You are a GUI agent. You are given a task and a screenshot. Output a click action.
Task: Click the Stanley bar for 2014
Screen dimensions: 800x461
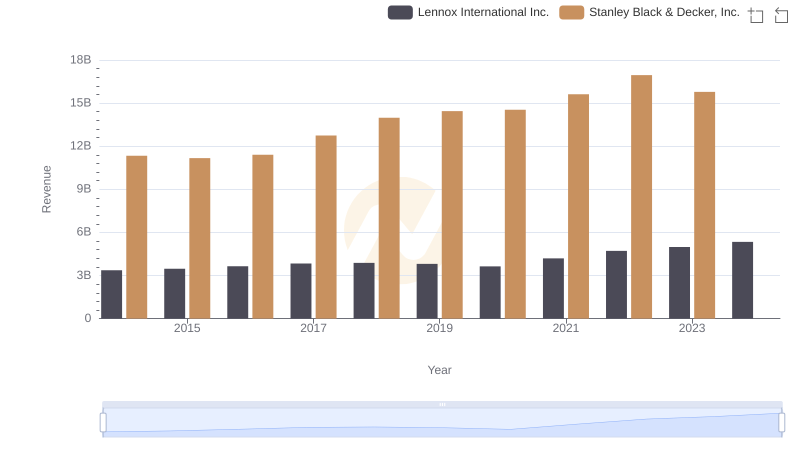tap(137, 237)
